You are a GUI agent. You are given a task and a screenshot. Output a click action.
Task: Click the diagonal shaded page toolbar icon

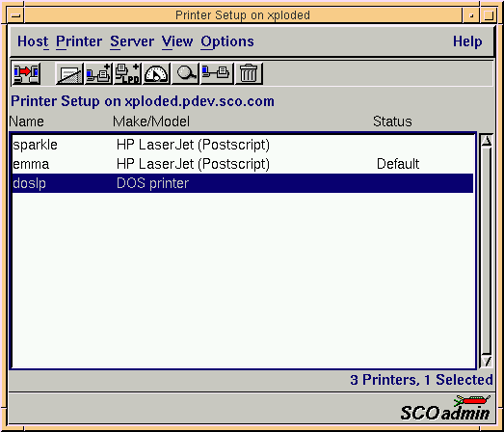69,74
